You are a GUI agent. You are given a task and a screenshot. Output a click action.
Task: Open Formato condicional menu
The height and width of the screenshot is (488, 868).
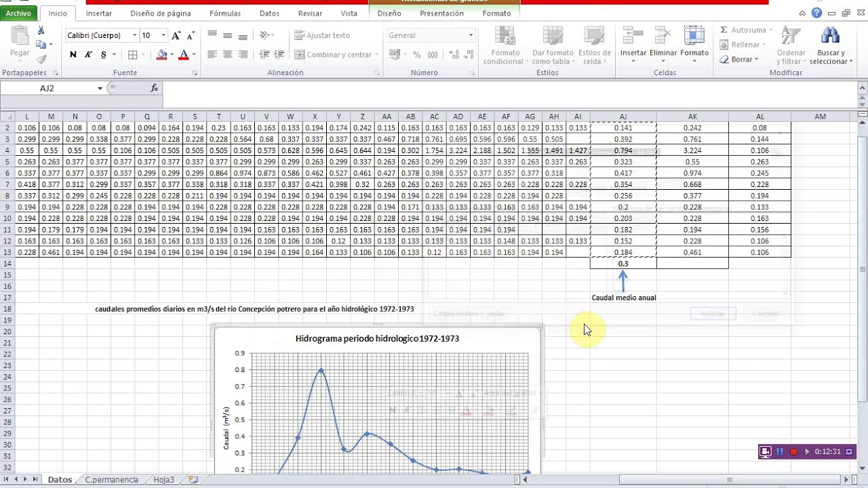(505, 45)
